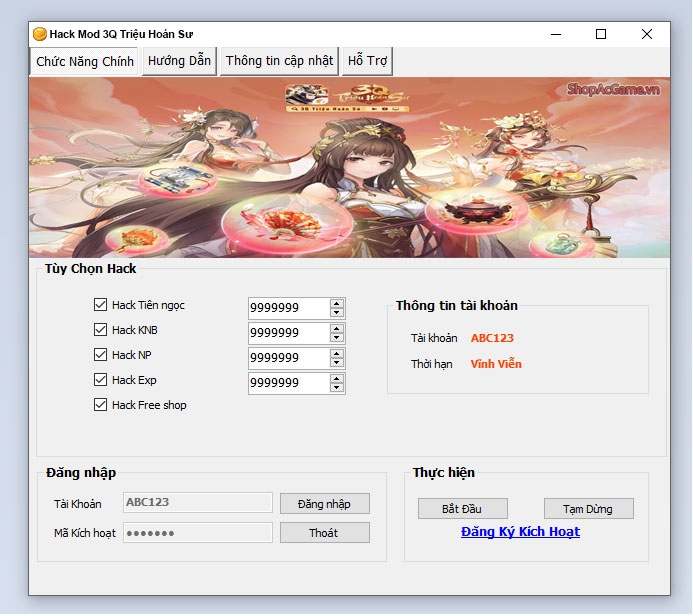693x616 pixels.
Task: Click the Đăng nhập button
Action: pyautogui.click(x=325, y=504)
